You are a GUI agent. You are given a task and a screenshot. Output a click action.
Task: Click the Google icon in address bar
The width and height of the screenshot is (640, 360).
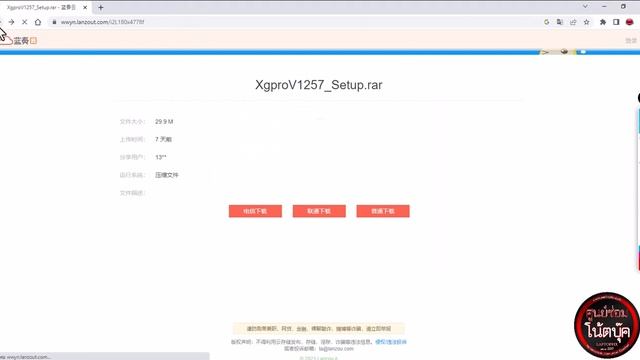click(547, 22)
